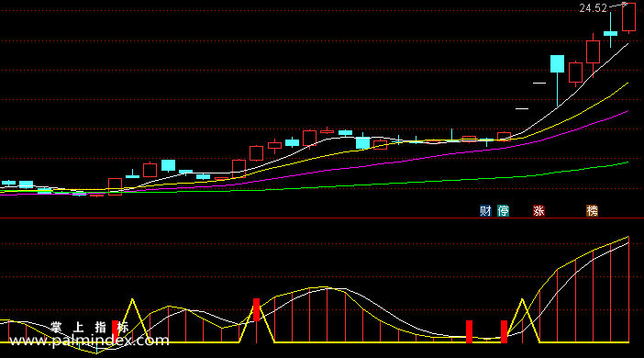The height and width of the screenshot is (358, 644).
Task: Click the last yellow triangle peak in indicator
Action: coord(522,300)
